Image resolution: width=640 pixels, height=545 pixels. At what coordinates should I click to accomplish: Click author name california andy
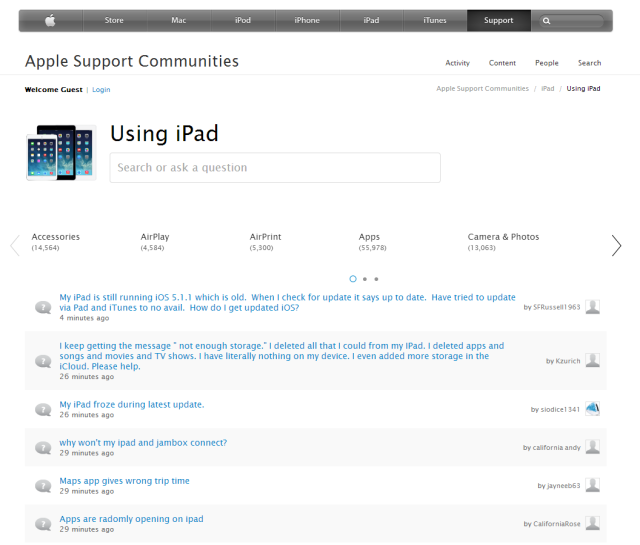[556, 448]
